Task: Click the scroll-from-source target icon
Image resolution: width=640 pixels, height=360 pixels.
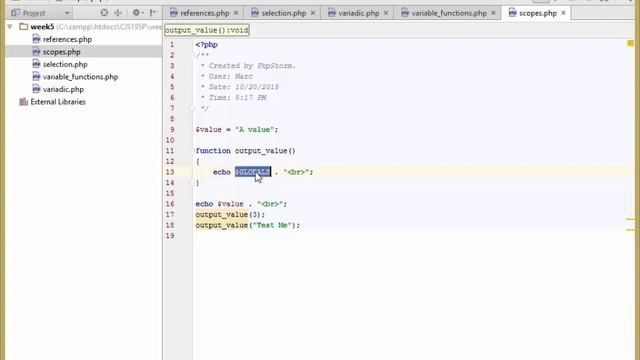Action: (104, 13)
